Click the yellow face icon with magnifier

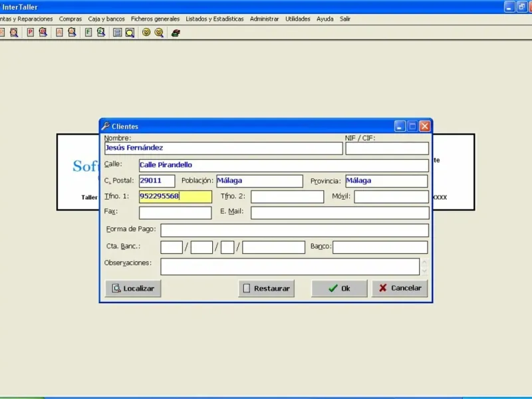[159, 32]
